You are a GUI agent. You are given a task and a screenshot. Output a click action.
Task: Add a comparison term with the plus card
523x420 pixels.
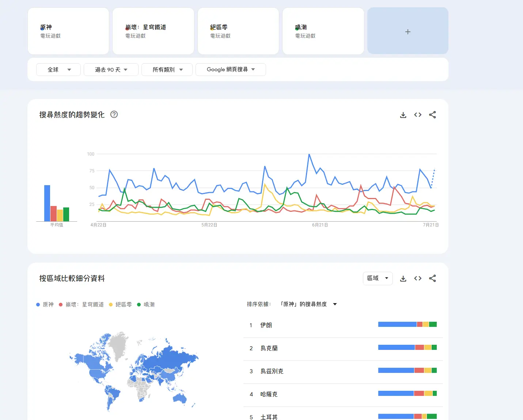[408, 31]
